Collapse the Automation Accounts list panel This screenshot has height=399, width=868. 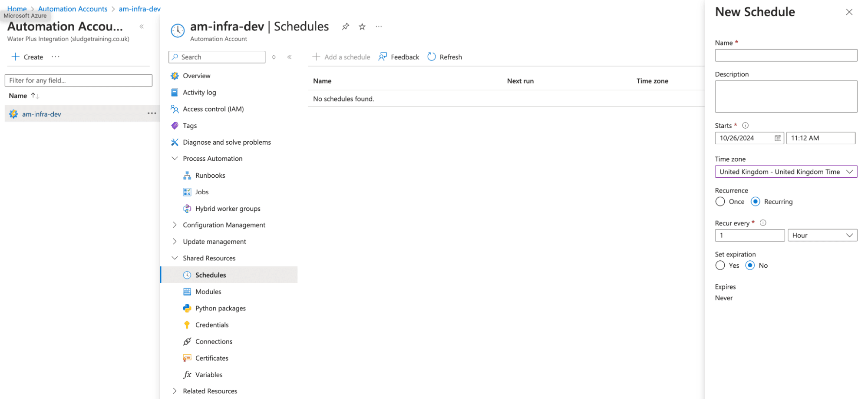142,27
